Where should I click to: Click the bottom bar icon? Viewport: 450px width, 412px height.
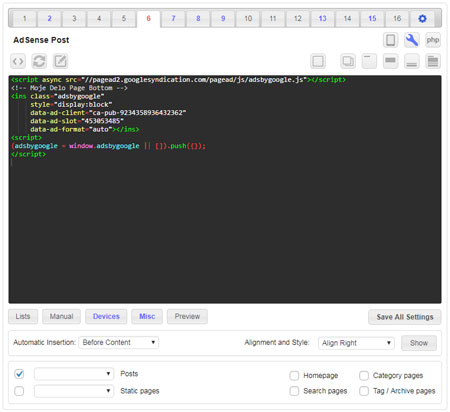[x=412, y=61]
